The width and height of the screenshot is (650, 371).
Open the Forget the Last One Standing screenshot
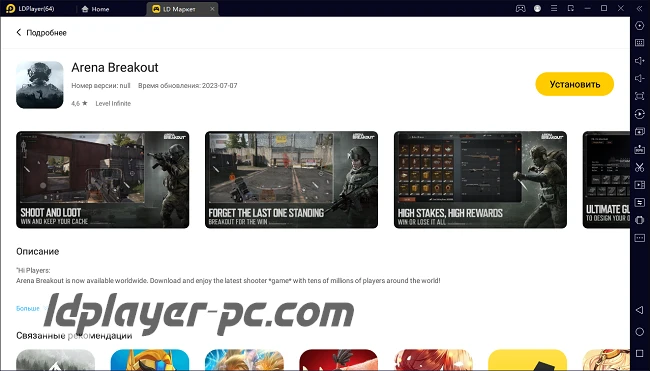[x=291, y=179]
